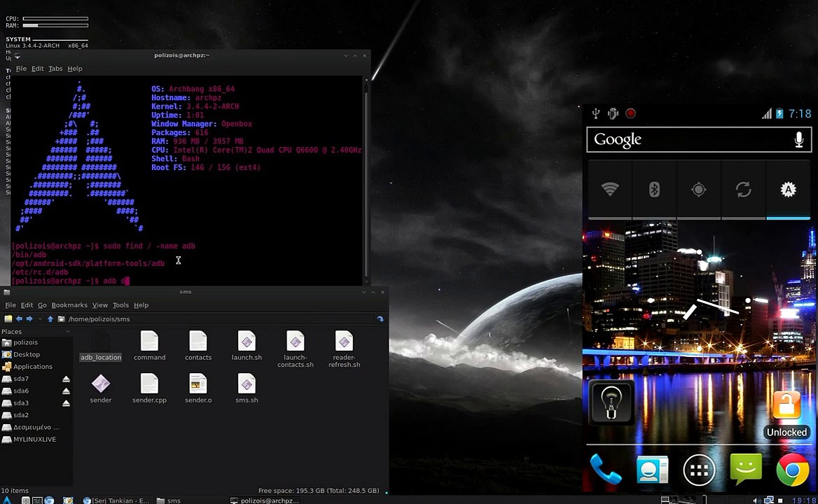Open the terminal Edit menu
The image size is (818, 504).
pos(37,69)
